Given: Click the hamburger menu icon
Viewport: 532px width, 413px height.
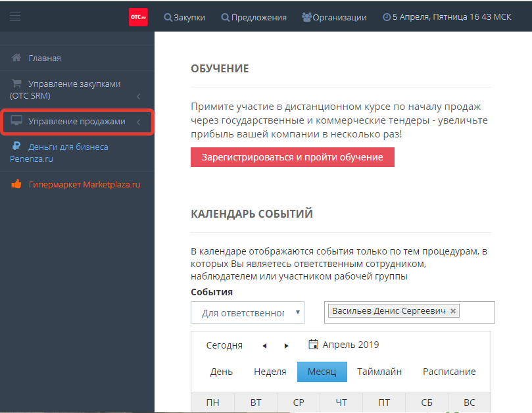Looking at the screenshot, I should (x=15, y=17).
